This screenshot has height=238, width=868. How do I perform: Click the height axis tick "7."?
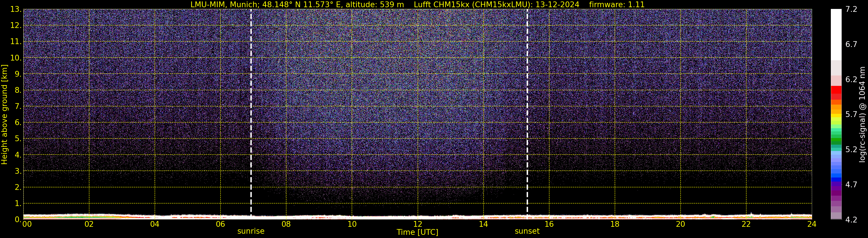(18, 106)
